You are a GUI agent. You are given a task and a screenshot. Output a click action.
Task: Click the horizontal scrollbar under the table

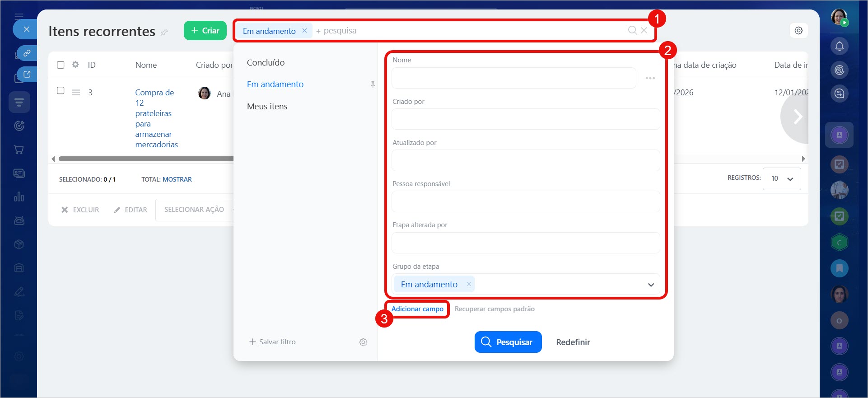[x=145, y=159]
